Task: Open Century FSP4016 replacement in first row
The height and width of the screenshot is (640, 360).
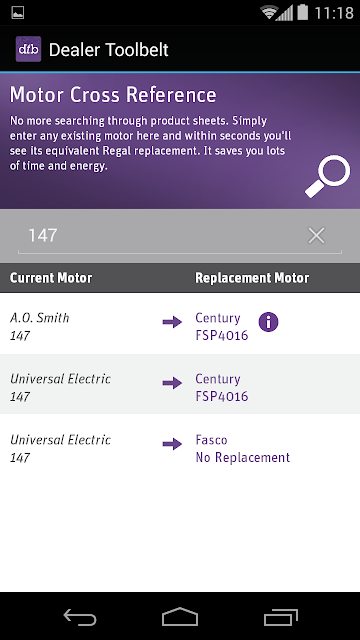Action: pyautogui.click(x=222, y=327)
